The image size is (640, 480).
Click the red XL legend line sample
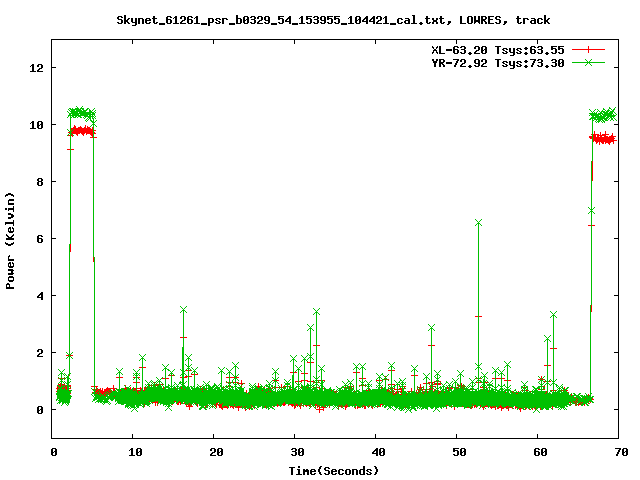coord(588,50)
